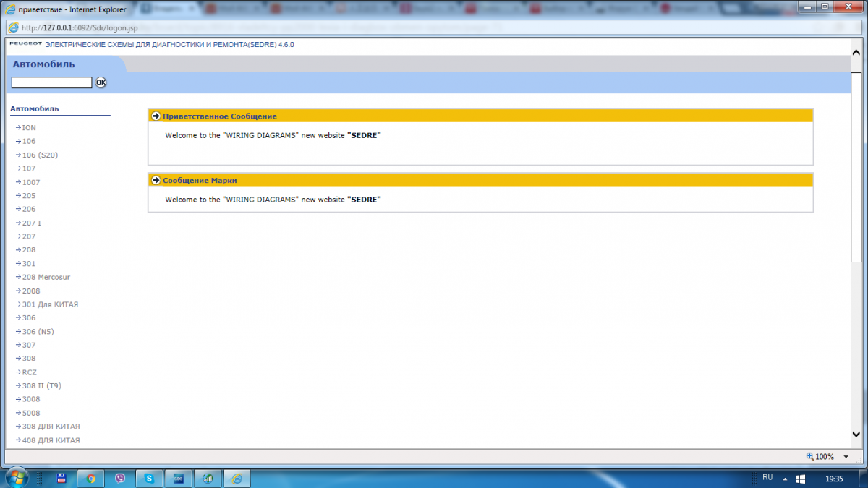Viewport: 868px width, 488px height.
Task: Open Skype from the taskbar
Action: tap(149, 478)
